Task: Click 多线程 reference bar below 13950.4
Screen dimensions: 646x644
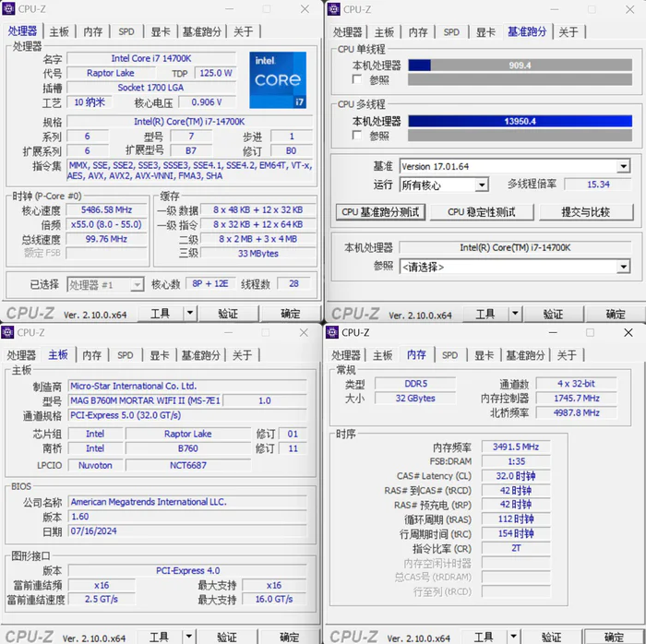Action: click(520, 136)
